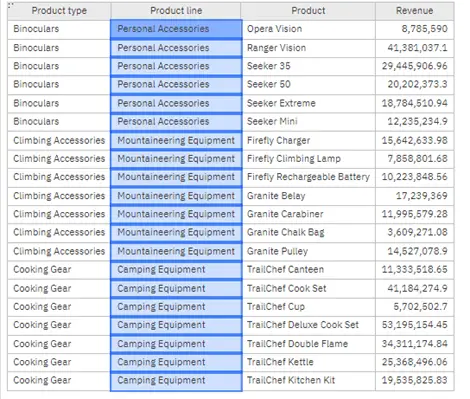
Task: Click the TrailChef Kitchen Kit cell
Action: pyautogui.click(x=308, y=380)
